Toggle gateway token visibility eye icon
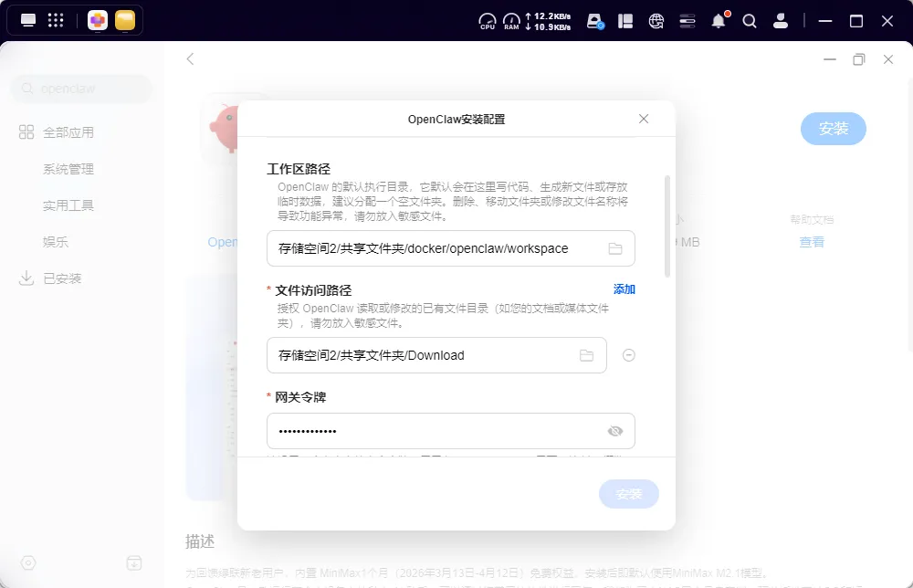913x588 pixels. pyautogui.click(x=615, y=431)
